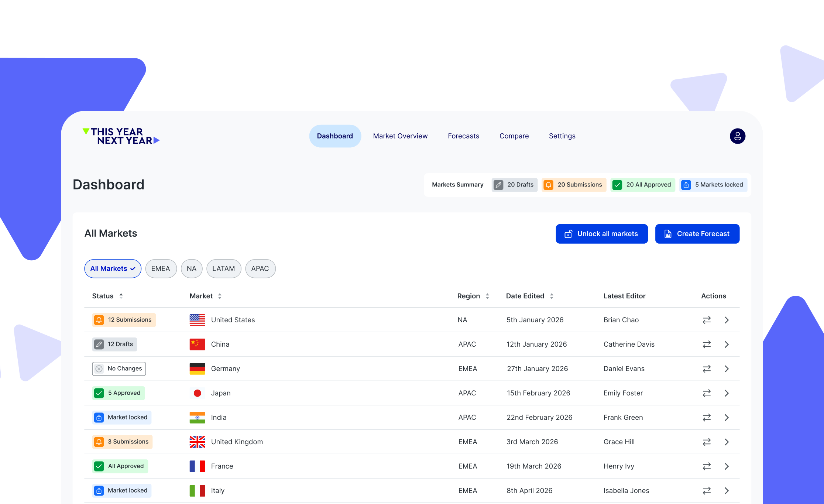Click the France flag icon
The height and width of the screenshot is (504, 824).
click(x=198, y=466)
